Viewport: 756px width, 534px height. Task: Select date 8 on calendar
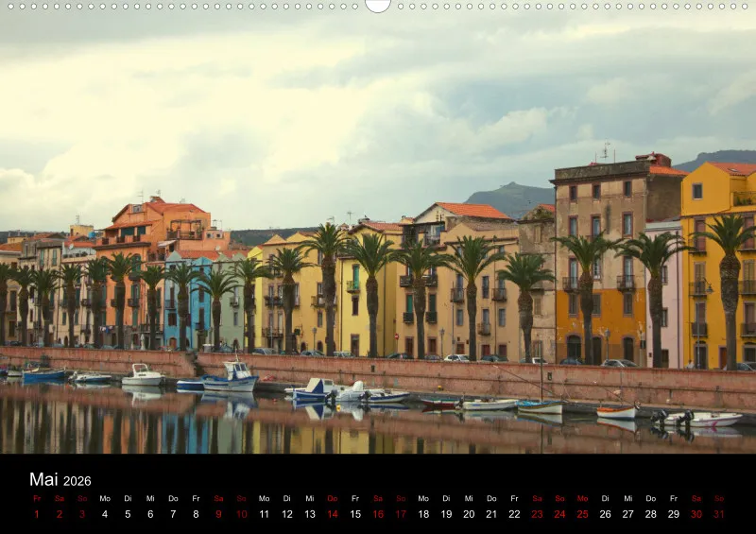point(196,514)
